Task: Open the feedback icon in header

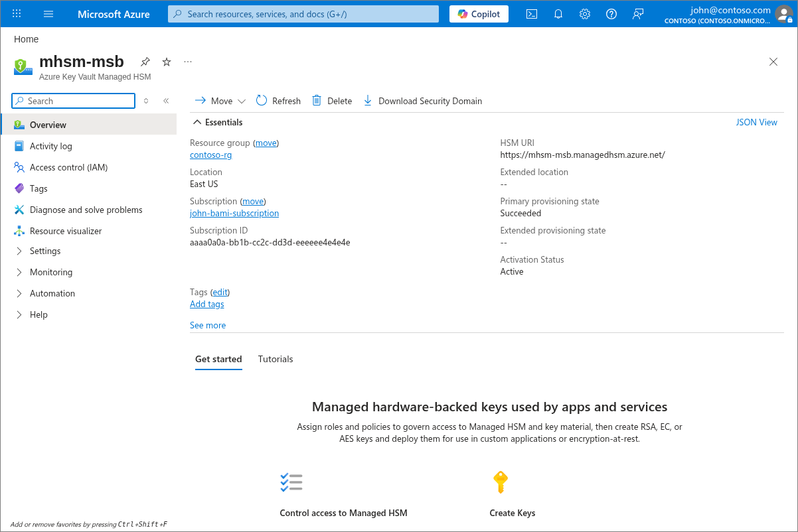Action: pos(638,14)
